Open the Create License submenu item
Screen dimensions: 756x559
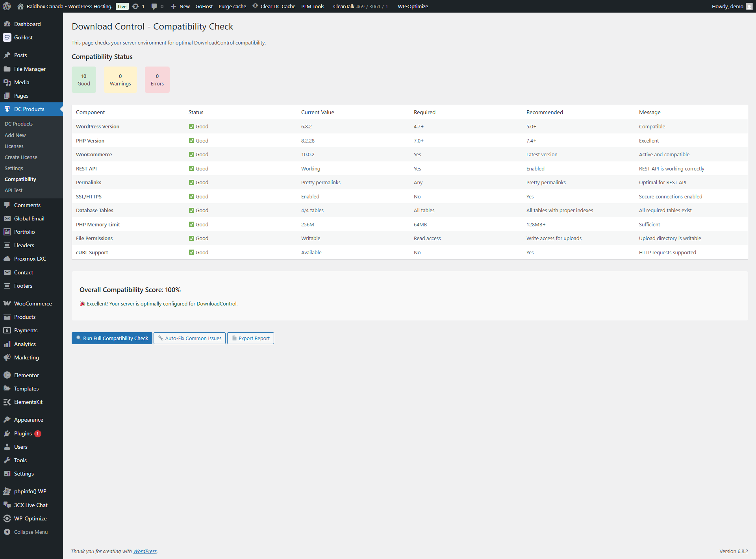[21, 157]
